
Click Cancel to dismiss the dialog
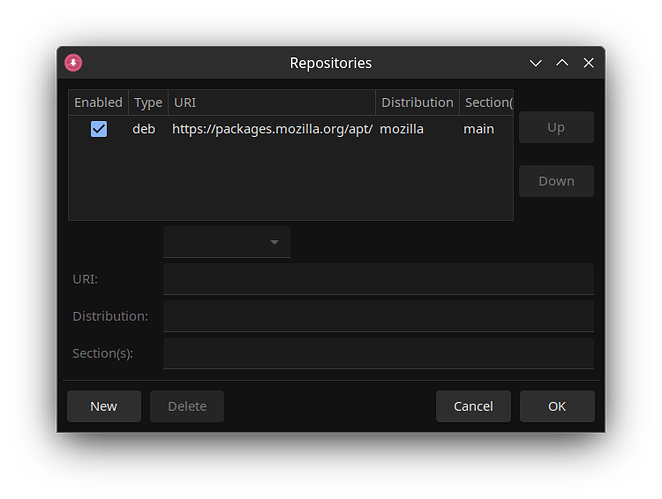[473, 406]
